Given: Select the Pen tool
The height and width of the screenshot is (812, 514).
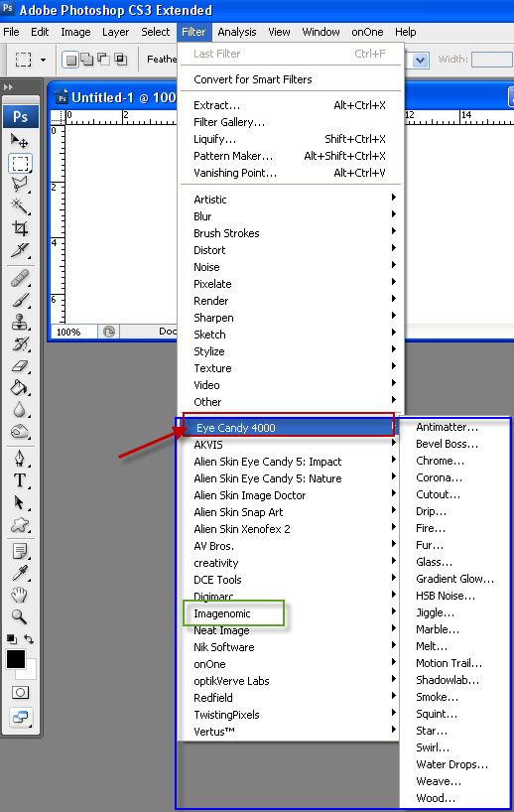Looking at the screenshot, I should pyautogui.click(x=20, y=459).
